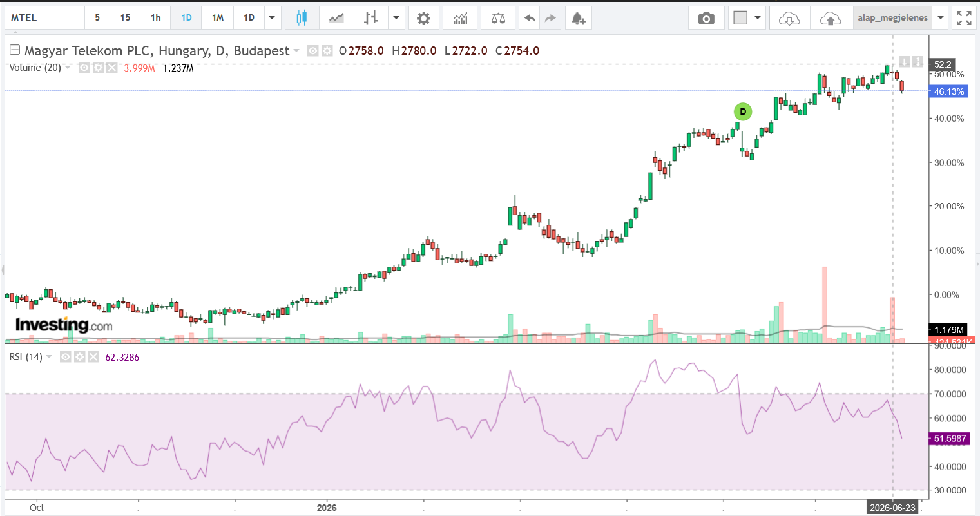Click the Volume value 3.999M
The image size is (980, 516).
[140, 68]
